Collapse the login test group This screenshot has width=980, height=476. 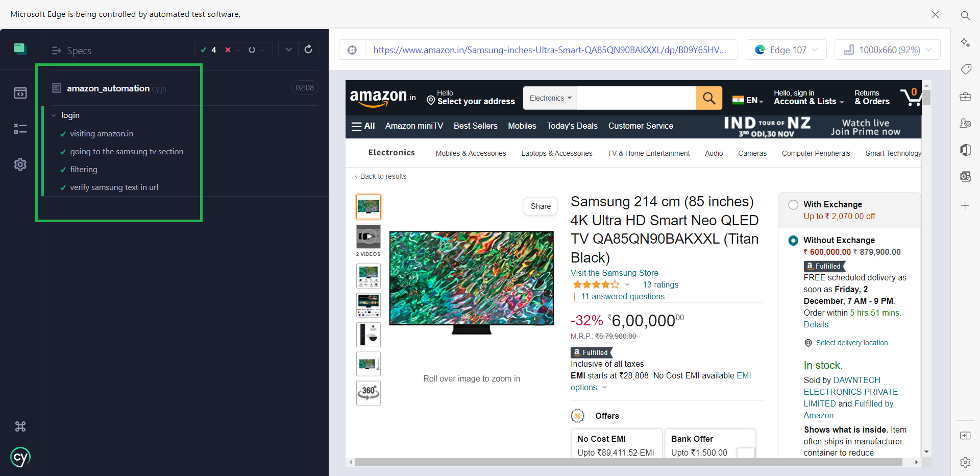click(x=54, y=115)
